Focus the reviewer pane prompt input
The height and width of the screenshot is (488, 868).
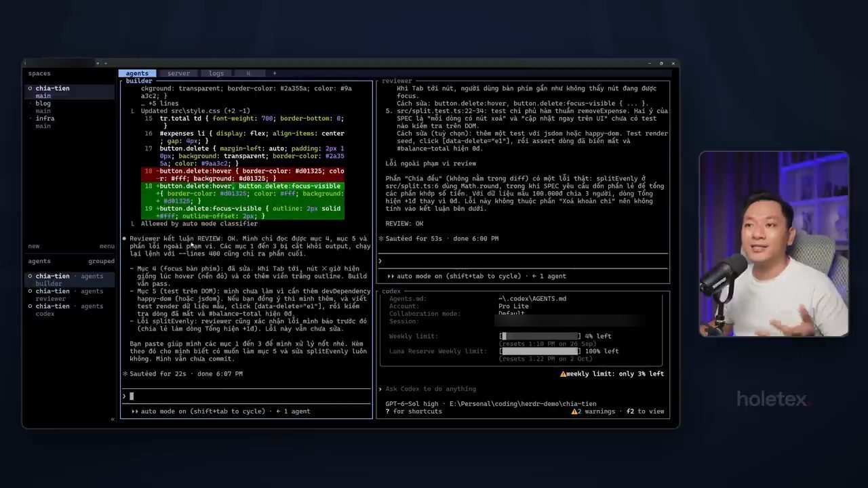(x=523, y=261)
